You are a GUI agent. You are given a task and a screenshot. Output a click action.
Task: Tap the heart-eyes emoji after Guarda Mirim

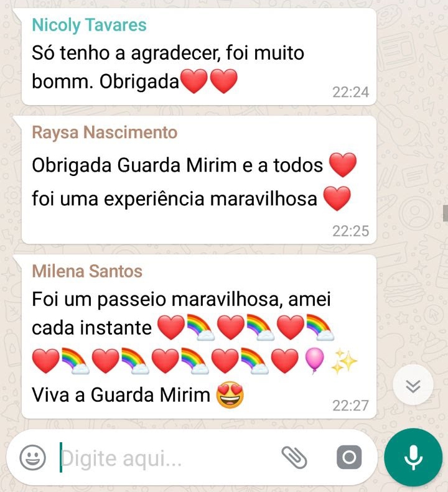pos(230,395)
